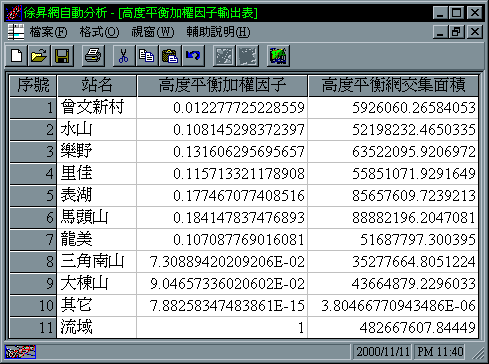This screenshot has width=489, height=364.
Task: Click the date 2000/11/11 in status bar
Action: click(383, 352)
